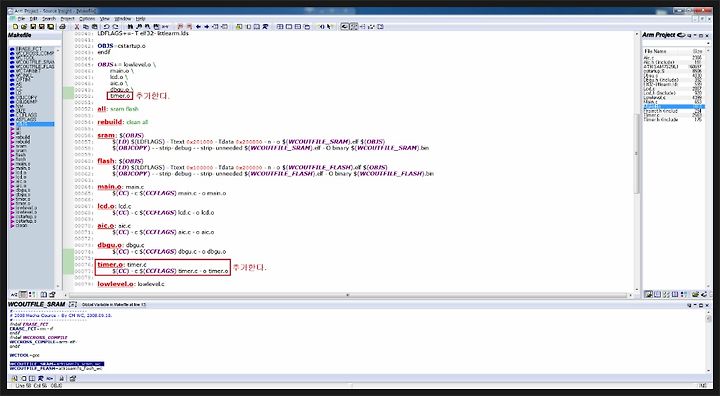Select WCTARGET in the symbol list
This screenshot has width=720, height=396.
[28, 71]
